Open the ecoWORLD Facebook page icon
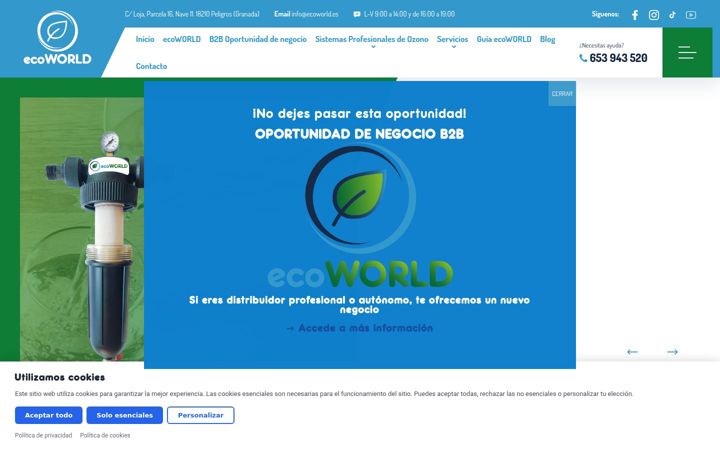720x450 pixels. [635, 15]
